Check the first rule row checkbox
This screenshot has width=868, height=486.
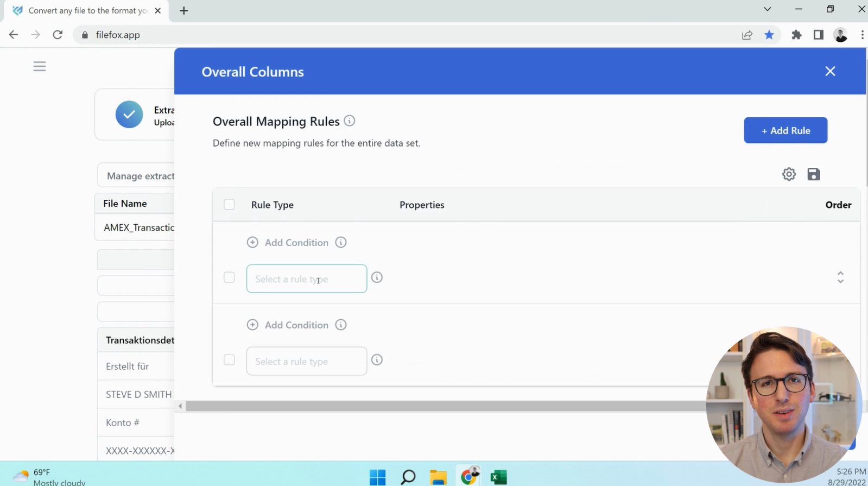pyautogui.click(x=229, y=278)
